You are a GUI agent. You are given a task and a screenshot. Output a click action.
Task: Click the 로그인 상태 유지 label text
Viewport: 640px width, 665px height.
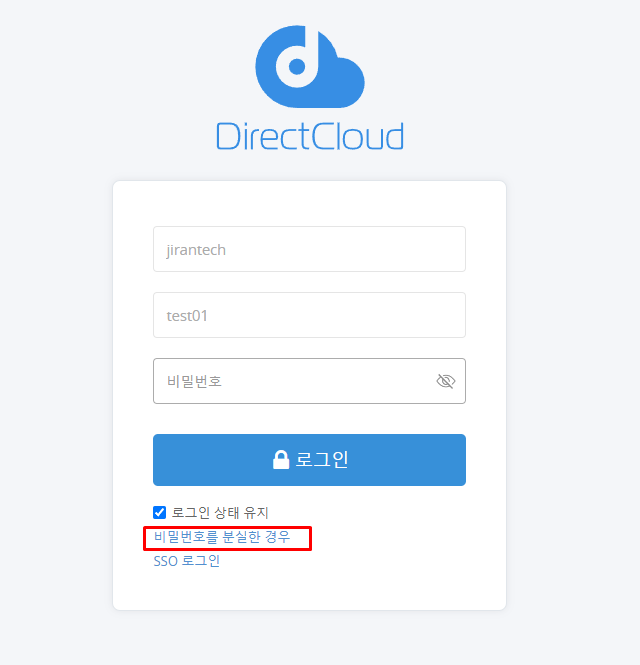220,512
